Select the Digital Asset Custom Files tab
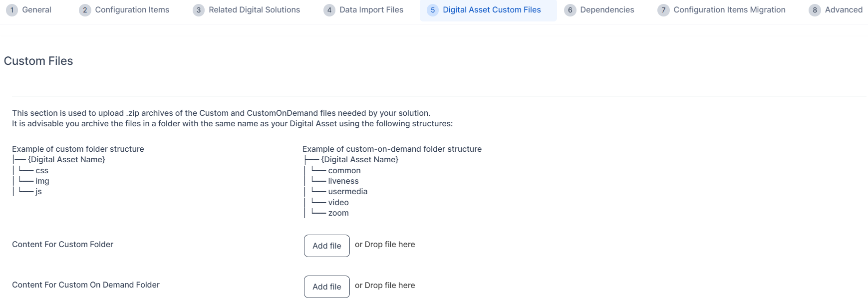The image size is (868, 306). pyautogui.click(x=491, y=10)
